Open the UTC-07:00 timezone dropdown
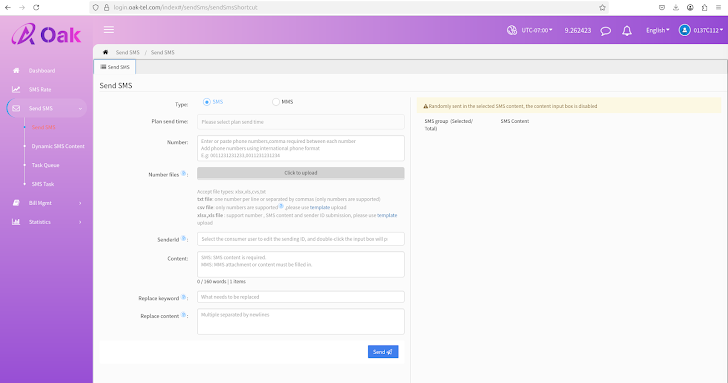 pos(537,30)
